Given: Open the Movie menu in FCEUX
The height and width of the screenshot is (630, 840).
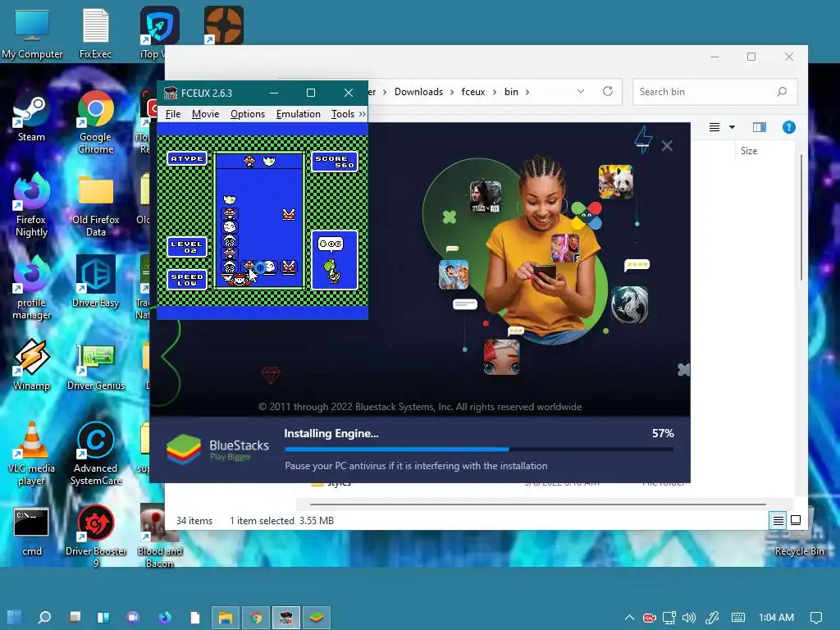Looking at the screenshot, I should 206,114.
